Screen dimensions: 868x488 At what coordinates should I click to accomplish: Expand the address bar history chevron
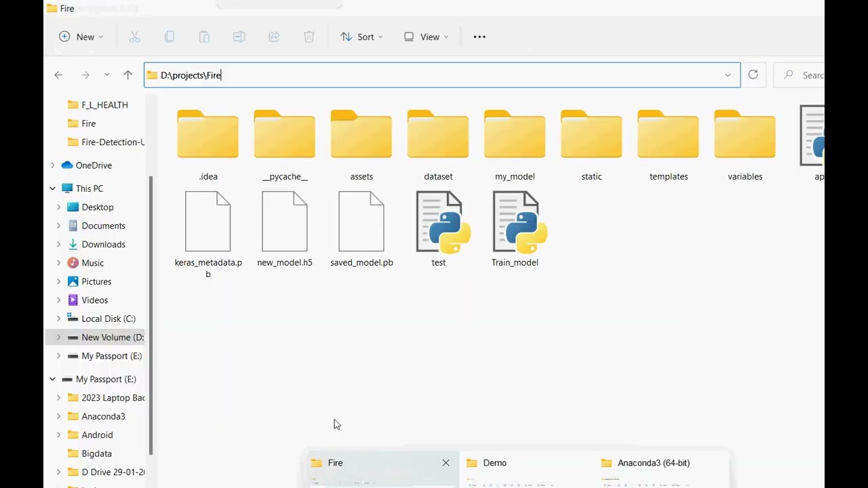click(728, 75)
